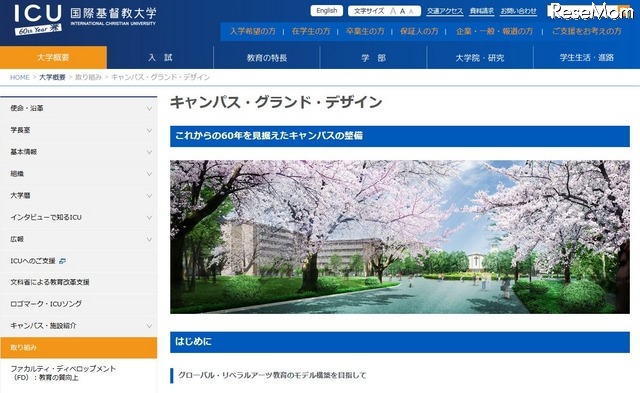
Task: Expand キャンパス・施設紹介 sidebar chevron
Action: point(149,326)
